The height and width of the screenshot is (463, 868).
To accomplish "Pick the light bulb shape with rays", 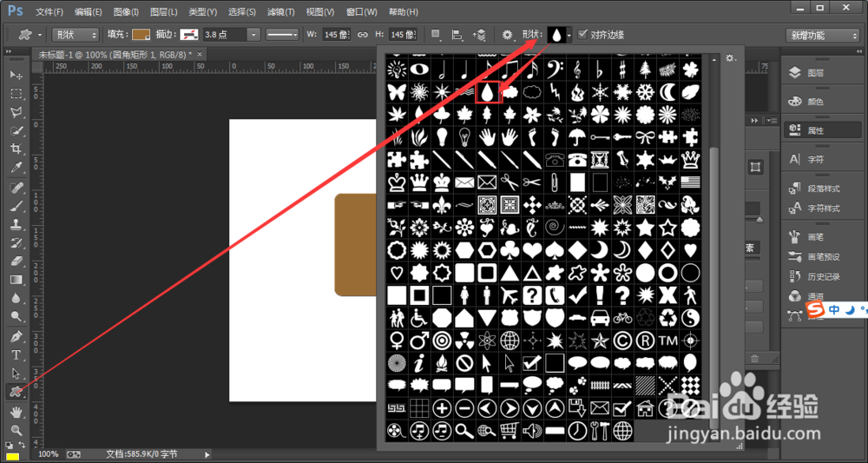I will pos(397,69).
